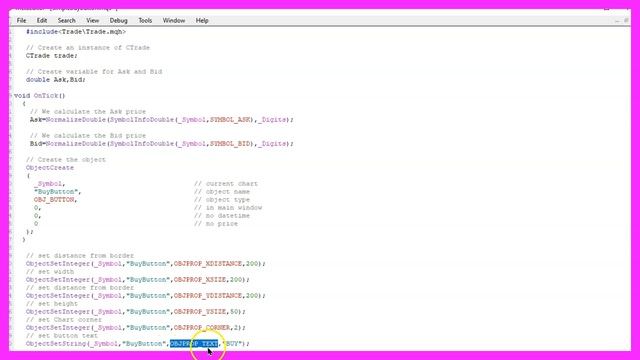Click comment 'We calculate the Ask price'
640x360 pixels.
click(x=88, y=111)
